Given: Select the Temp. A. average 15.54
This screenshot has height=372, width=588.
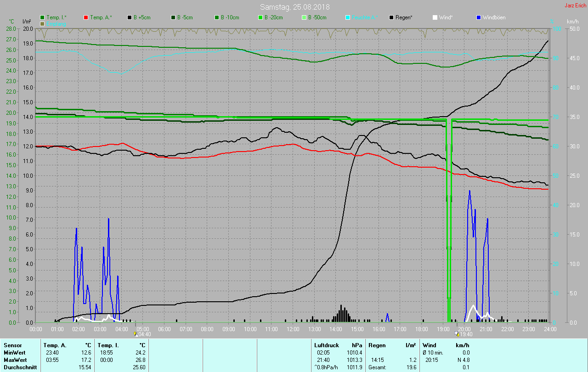Looking at the screenshot, I should (85, 367).
